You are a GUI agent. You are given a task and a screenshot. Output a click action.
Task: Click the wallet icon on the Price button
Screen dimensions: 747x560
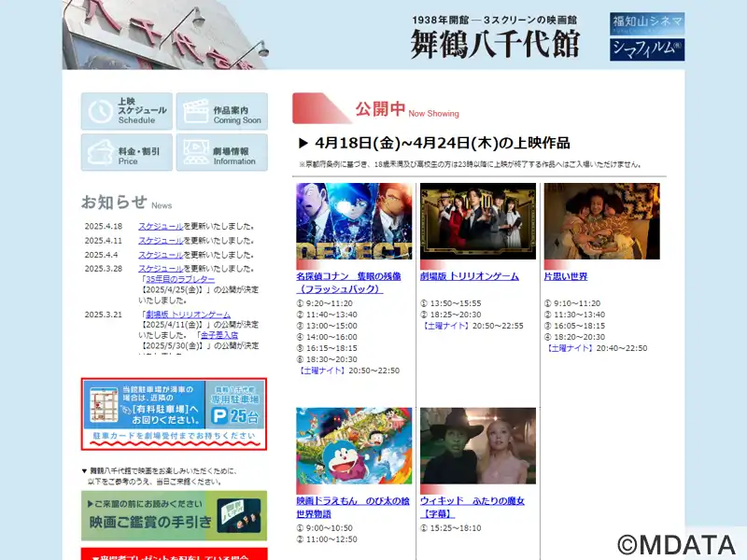pyautogui.click(x=100, y=152)
